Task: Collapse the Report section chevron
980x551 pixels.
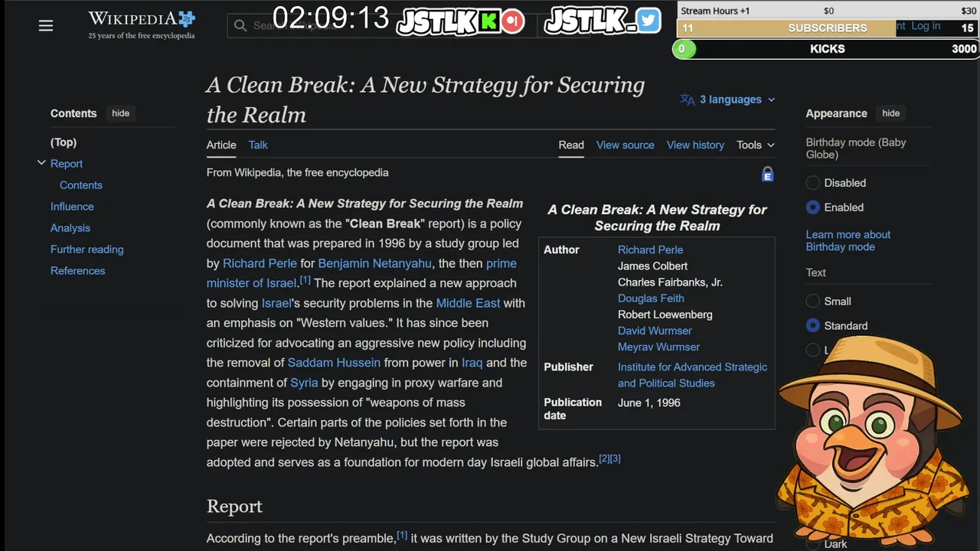Action: [41, 163]
